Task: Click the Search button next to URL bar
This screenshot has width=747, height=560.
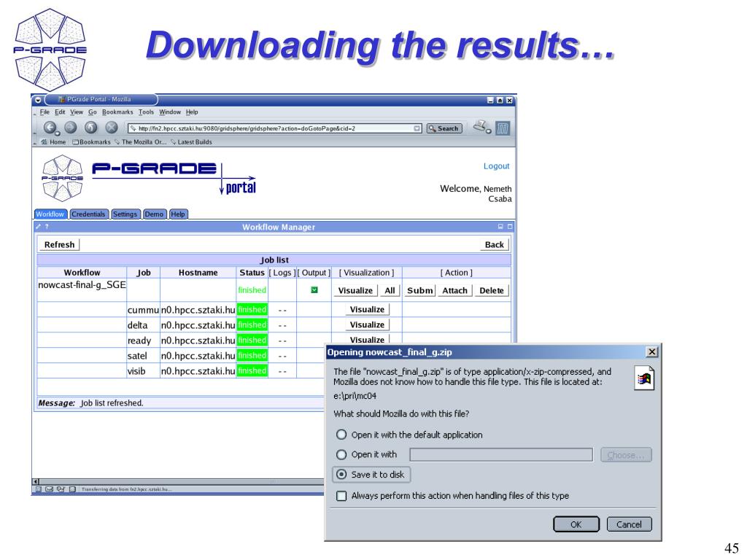Action: click(x=444, y=128)
